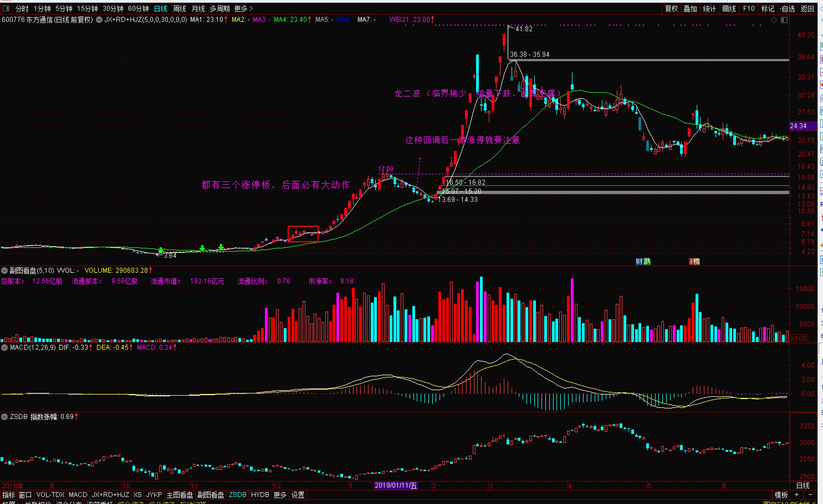Select the MACD indicator tab at bottom

click(78, 495)
